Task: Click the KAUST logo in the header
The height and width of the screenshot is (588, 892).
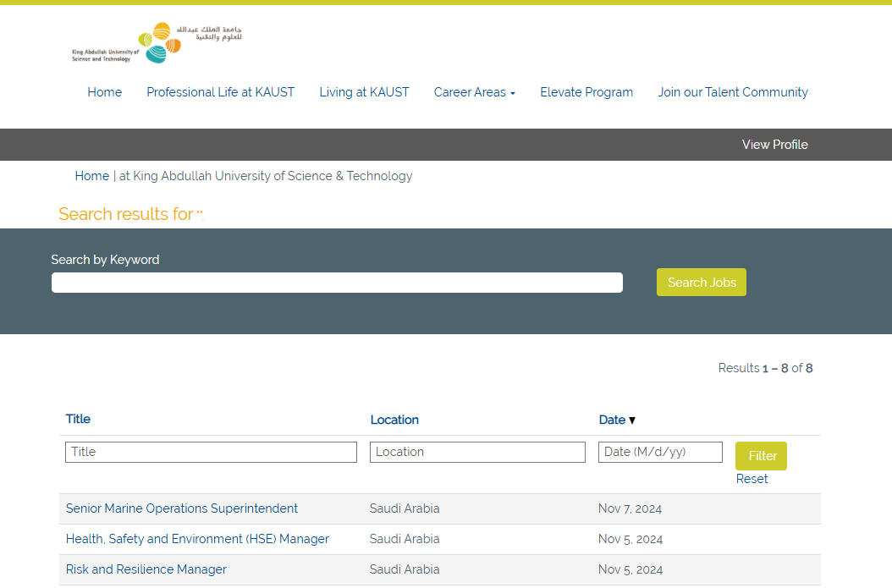Action: coord(157,42)
